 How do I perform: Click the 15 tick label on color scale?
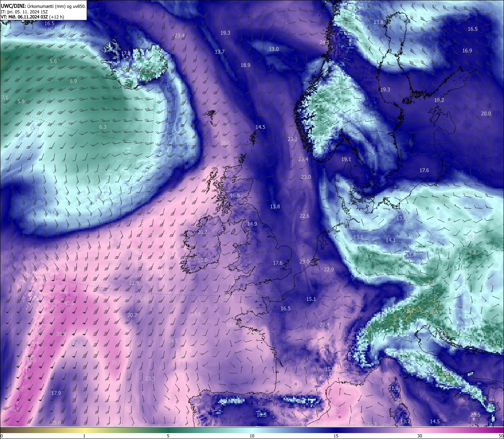click(x=336, y=436)
